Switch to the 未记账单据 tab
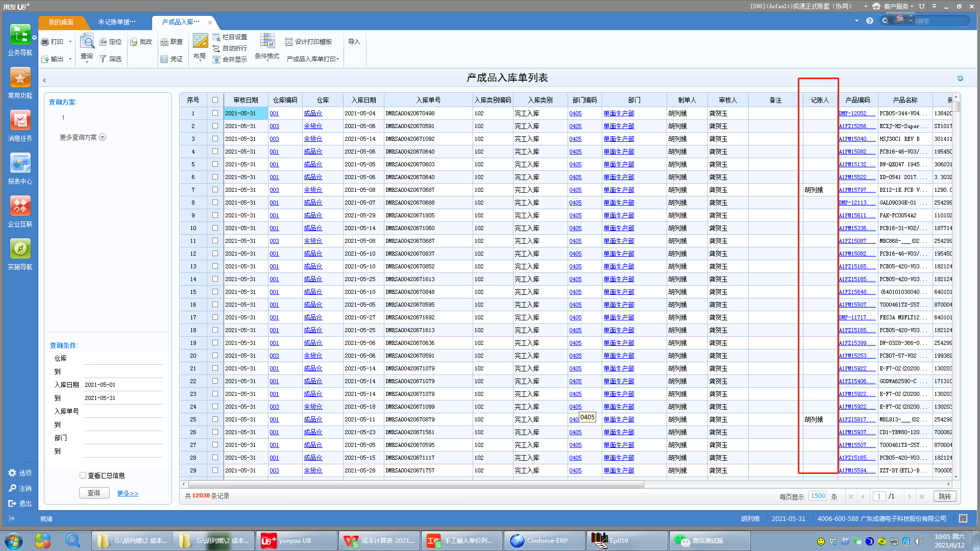Image resolution: width=980 pixels, height=551 pixels. pyautogui.click(x=117, y=22)
